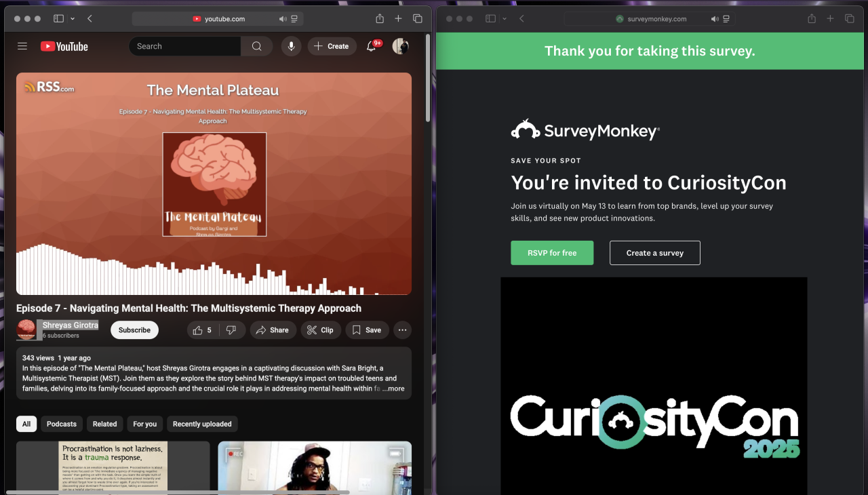Image resolution: width=868 pixels, height=495 pixels.
Task: Click the YouTube page vertical scrollbar
Action: coord(427,78)
